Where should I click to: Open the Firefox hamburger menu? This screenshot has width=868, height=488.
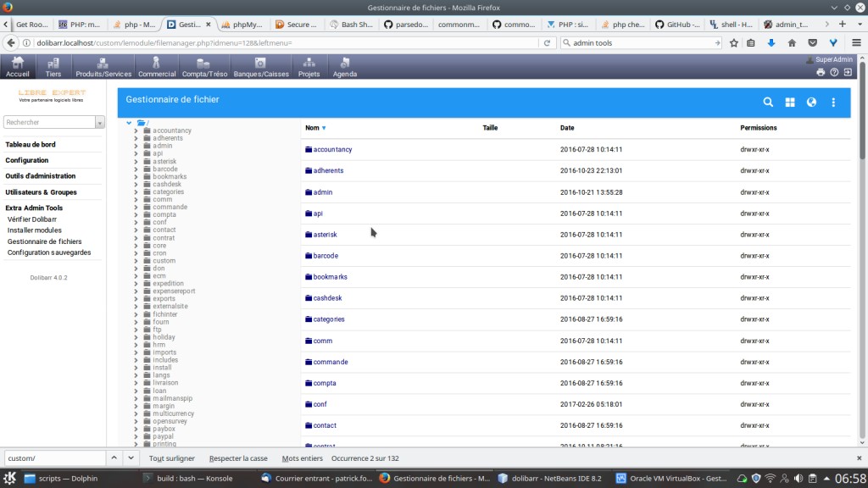pos(856,42)
